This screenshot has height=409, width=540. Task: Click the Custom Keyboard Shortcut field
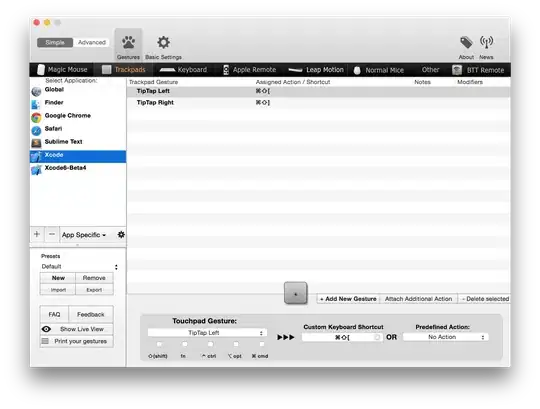pyautogui.click(x=342, y=337)
